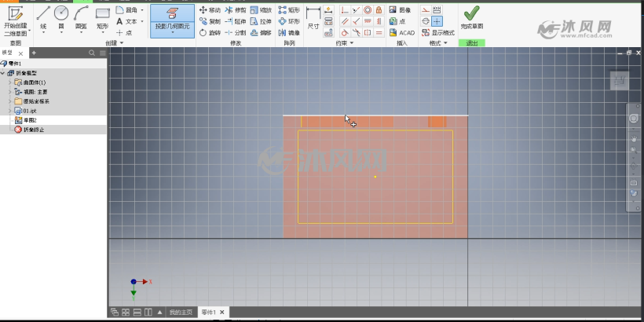
Task: Select the Circle (圆) sketch tool
Action: coord(61,17)
